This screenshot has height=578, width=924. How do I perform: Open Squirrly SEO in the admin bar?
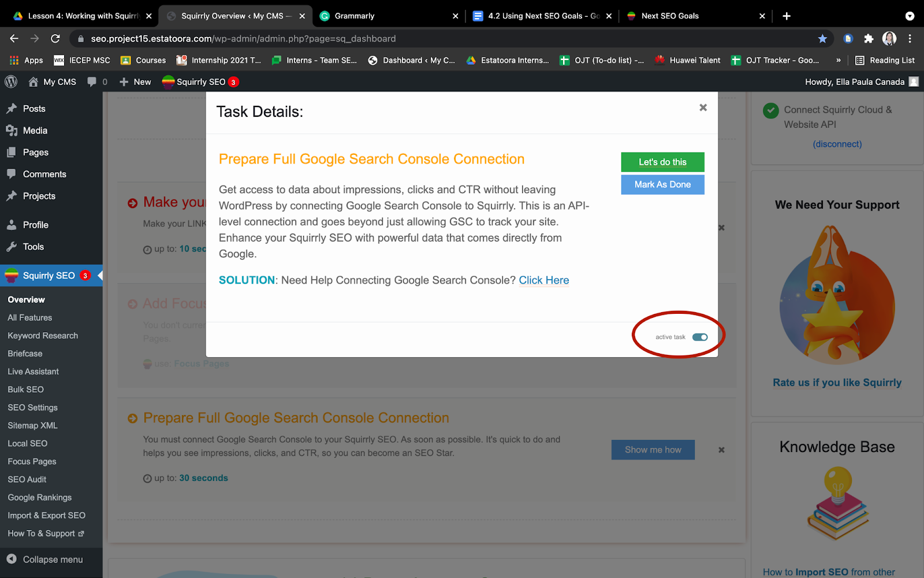200,82
